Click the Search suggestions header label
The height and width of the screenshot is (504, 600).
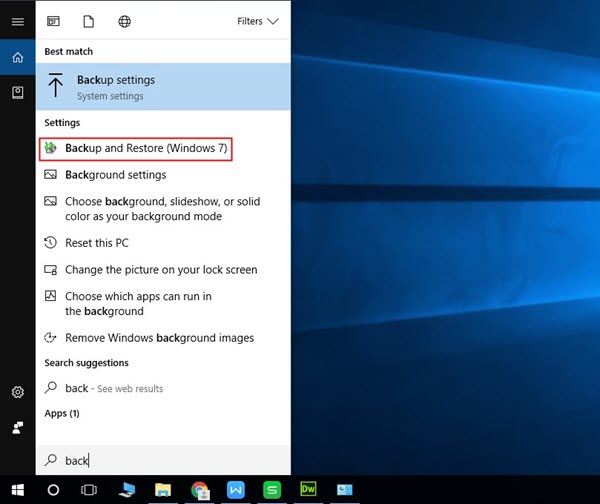[86, 363]
